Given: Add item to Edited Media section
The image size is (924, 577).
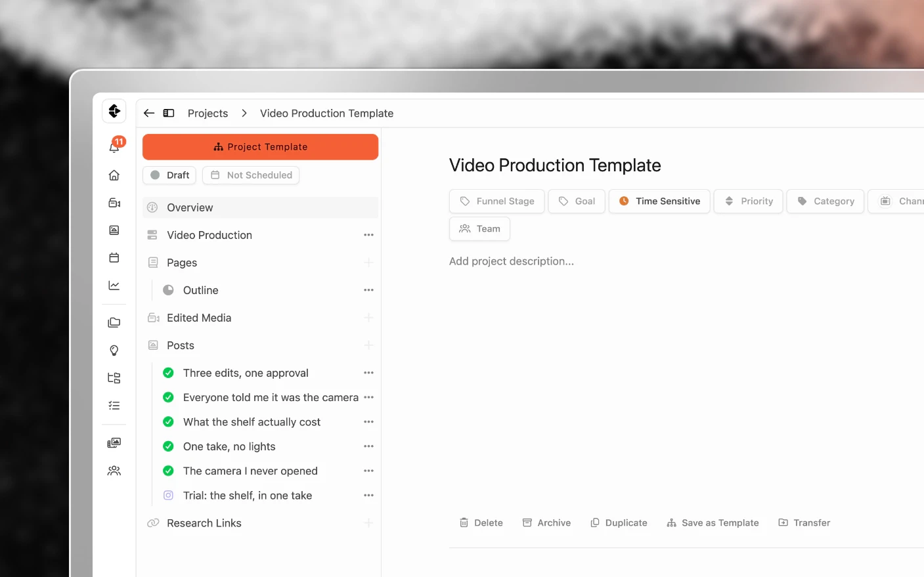Looking at the screenshot, I should click(368, 318).
